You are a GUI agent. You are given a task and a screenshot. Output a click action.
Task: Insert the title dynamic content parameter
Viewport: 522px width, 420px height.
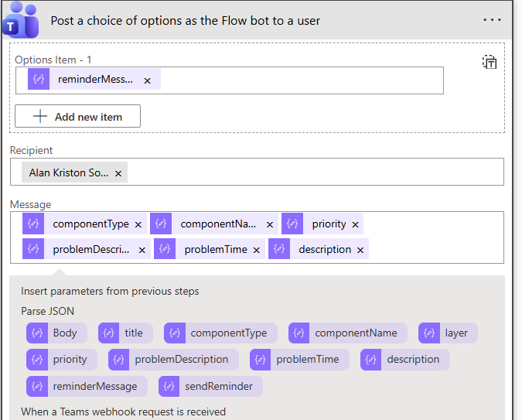pos(125,333)
